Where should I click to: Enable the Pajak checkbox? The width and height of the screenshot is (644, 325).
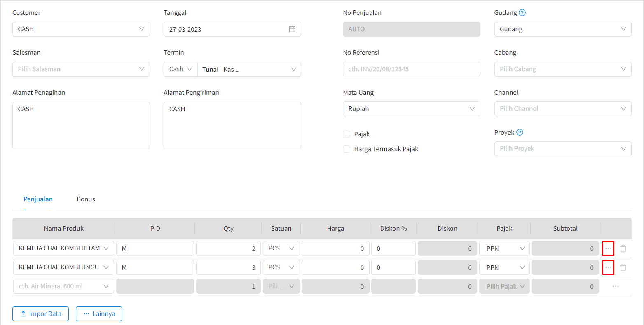(x=347, y=134)
